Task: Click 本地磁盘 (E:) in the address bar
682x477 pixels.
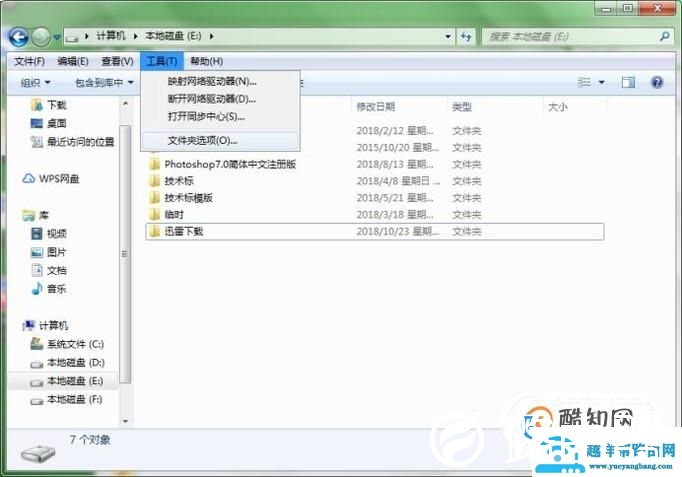Action: tap(173, 36)
